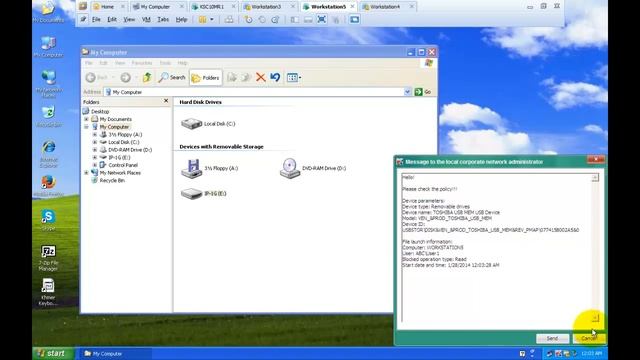640x360 pixels.
Task: Open the VMware Tabs menu
Action: coord(163,20)
